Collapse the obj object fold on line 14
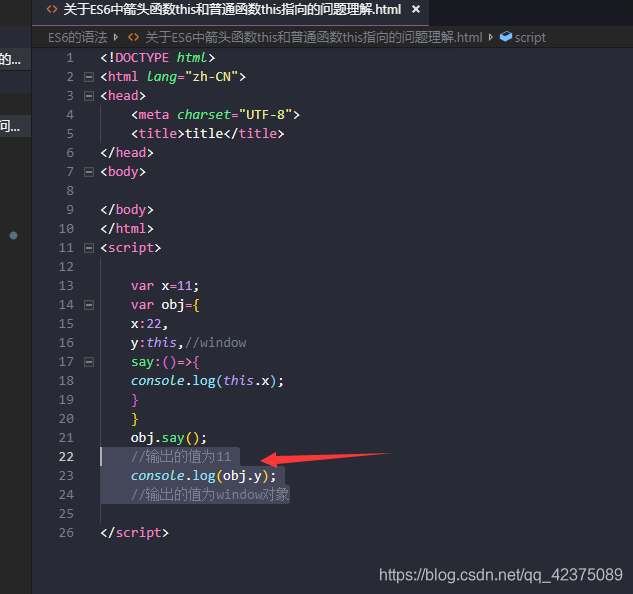 click(x=89, y=305)
